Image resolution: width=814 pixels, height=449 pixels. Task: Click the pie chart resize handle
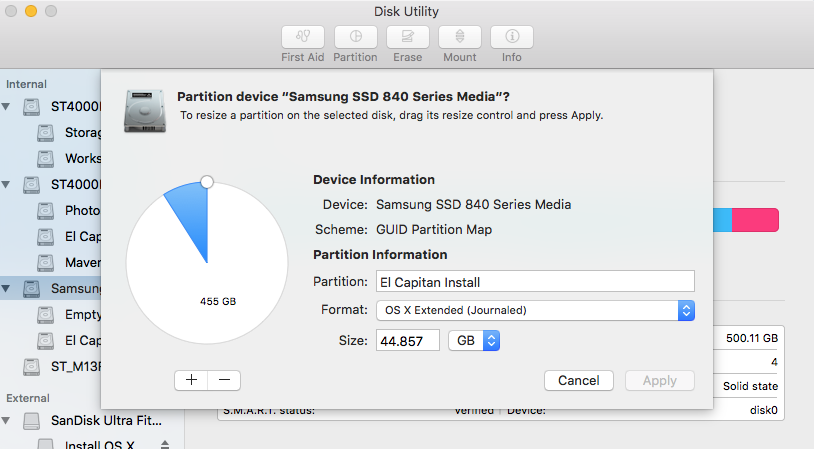click(207, 182)
